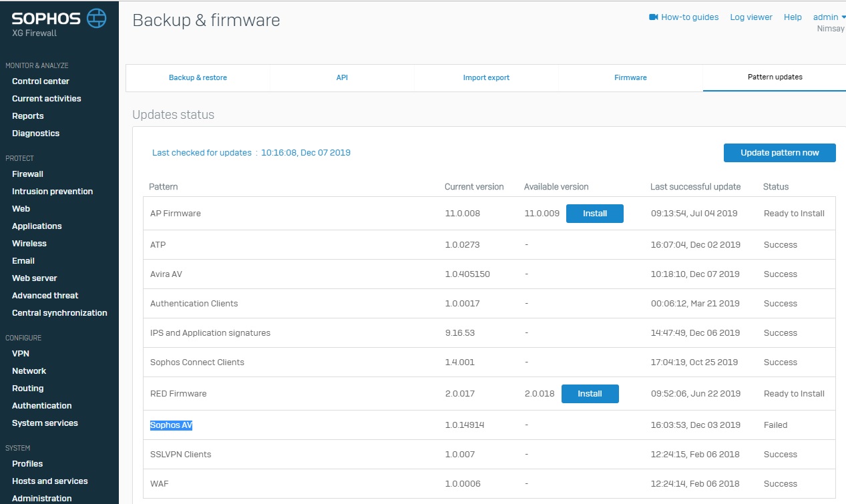Open the Reports section
Image resolution: width=846 pixels, height=504 pixels.
click(x=28, y=116)
